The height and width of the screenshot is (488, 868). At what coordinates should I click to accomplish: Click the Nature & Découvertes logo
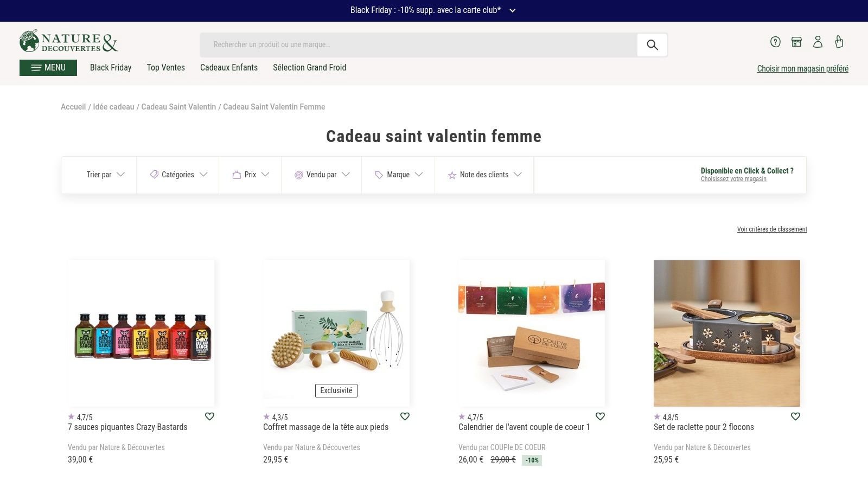[69, 41]
